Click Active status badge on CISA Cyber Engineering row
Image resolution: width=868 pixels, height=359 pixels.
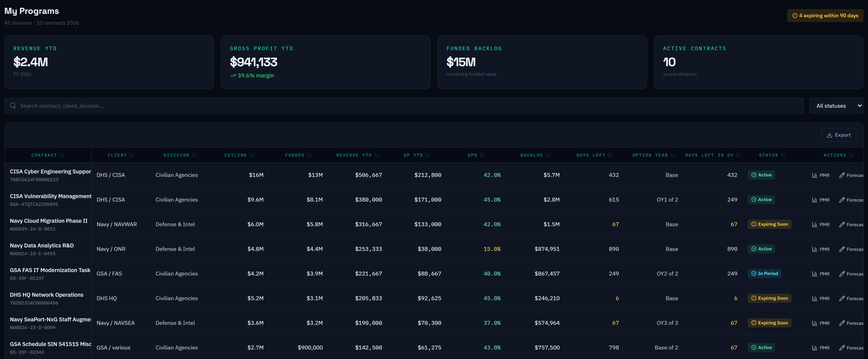coord(761,175)
